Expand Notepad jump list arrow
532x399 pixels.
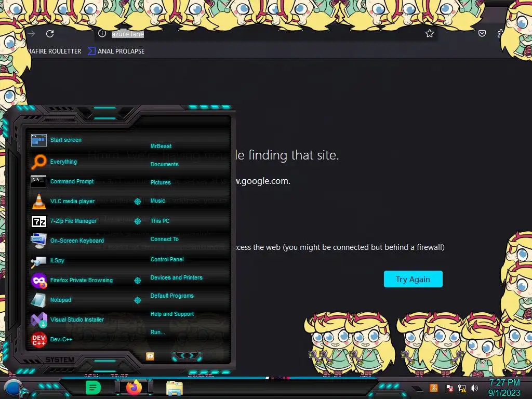tap(137, 300)
